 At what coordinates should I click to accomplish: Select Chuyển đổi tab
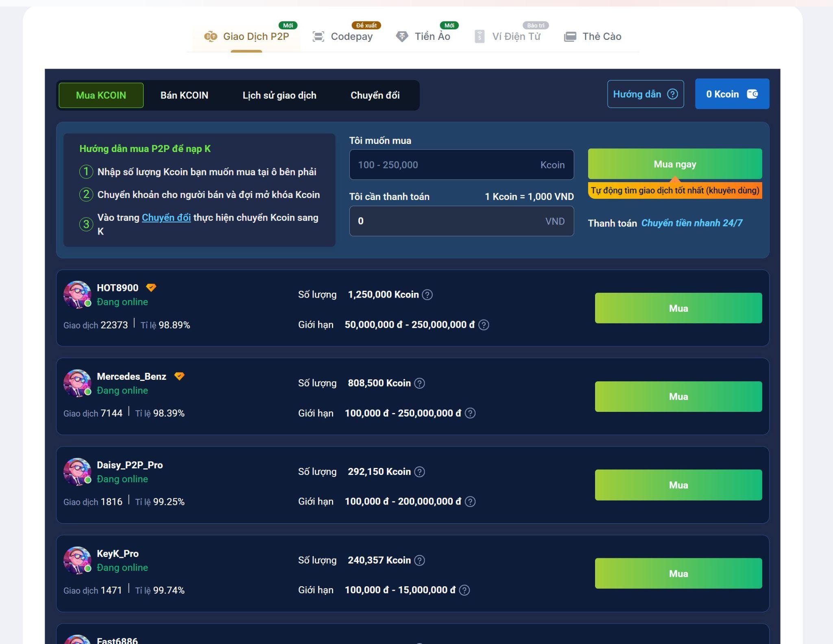[x=375, y=95]
